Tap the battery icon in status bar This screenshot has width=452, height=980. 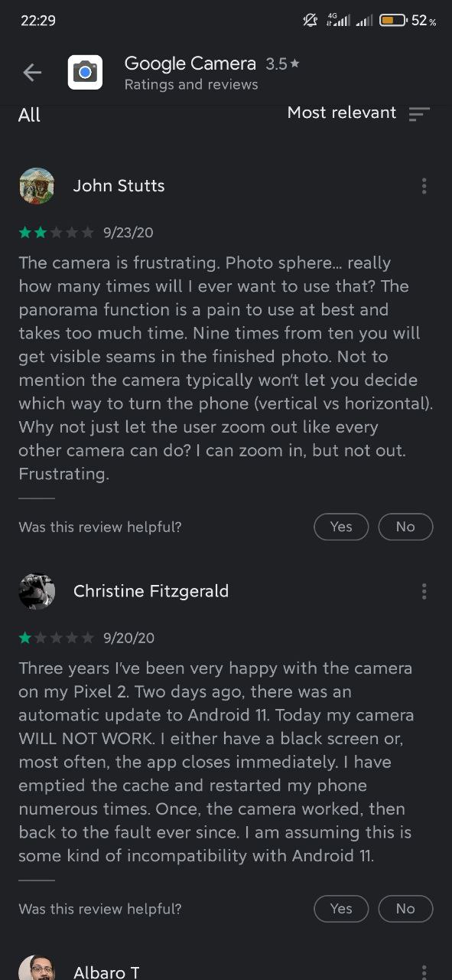pyautogui.click(x=392, y=21)
